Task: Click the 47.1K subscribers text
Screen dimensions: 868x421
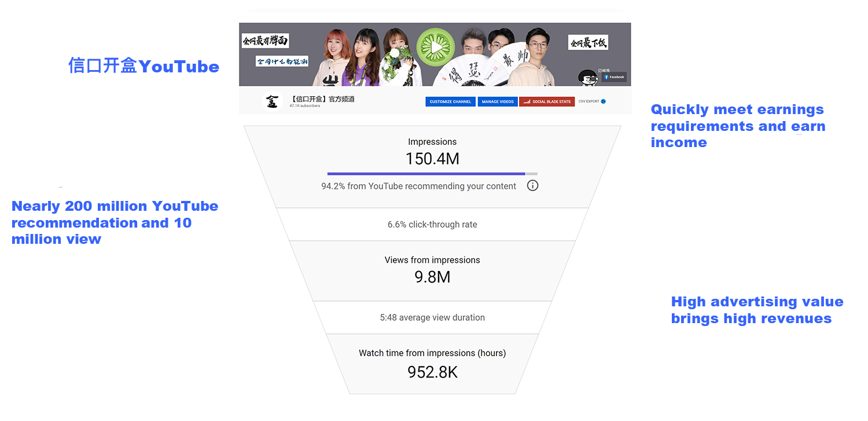Action: coord(304,106)
